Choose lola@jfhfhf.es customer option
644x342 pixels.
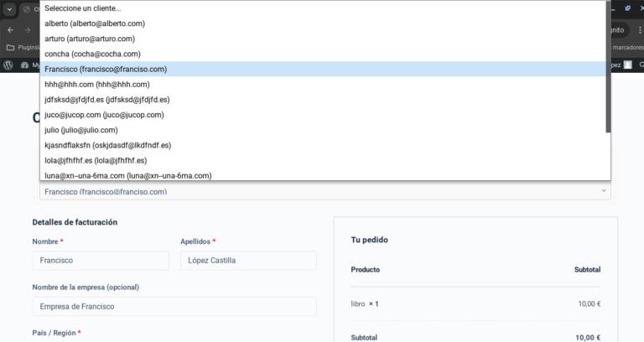(323, 160)
